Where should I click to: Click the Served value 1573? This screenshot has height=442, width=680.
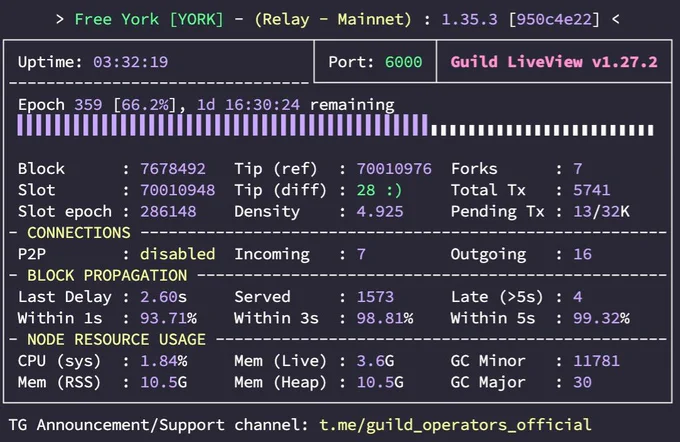[375, 297]
